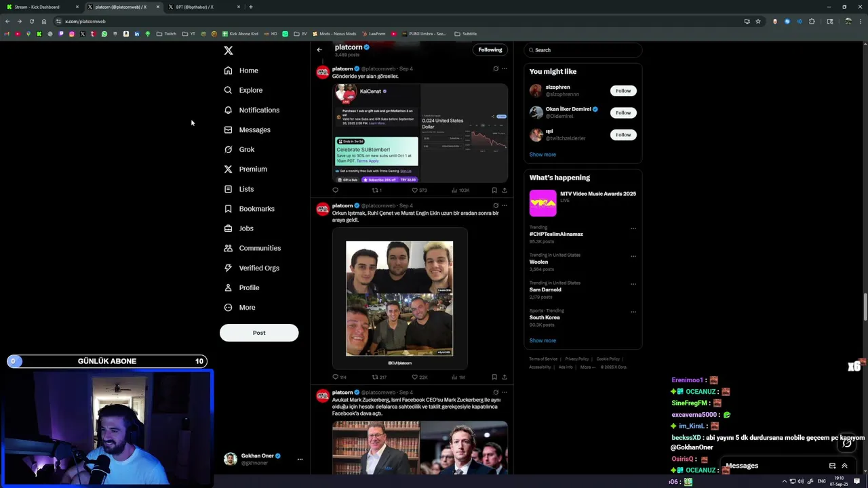The height and width of the screenshot is (488, 868).
Task: Open more options for #CHPTeslimAlınamaz trend
Action: pos(633,228)
